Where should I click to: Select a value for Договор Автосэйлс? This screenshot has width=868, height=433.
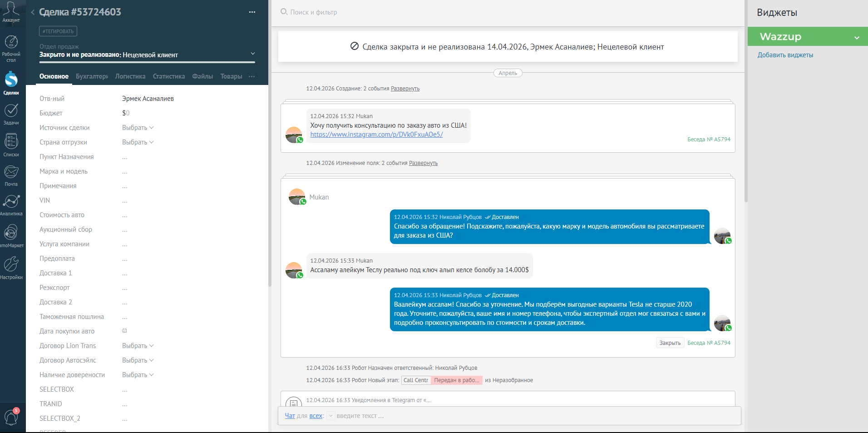tap(138, 360)
